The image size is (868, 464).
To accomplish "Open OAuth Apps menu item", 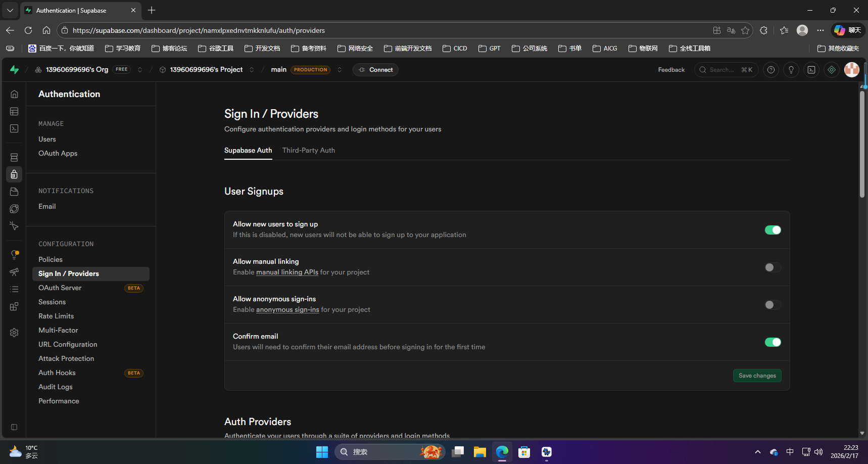I will [x=58, y=153].
